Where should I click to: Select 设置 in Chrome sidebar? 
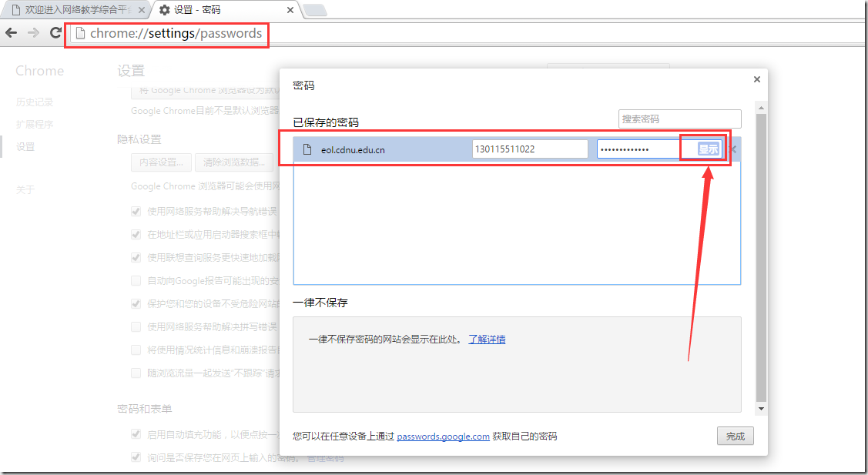coord(25,147)
